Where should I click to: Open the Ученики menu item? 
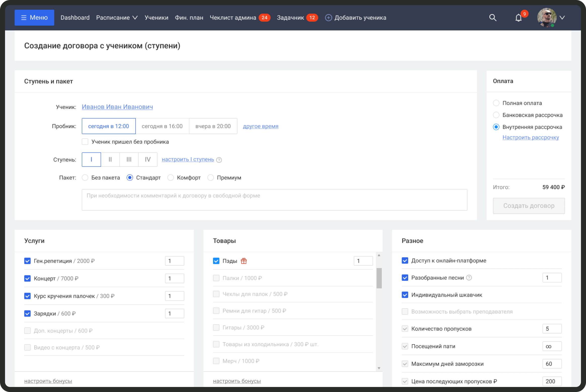coord(156,18)
